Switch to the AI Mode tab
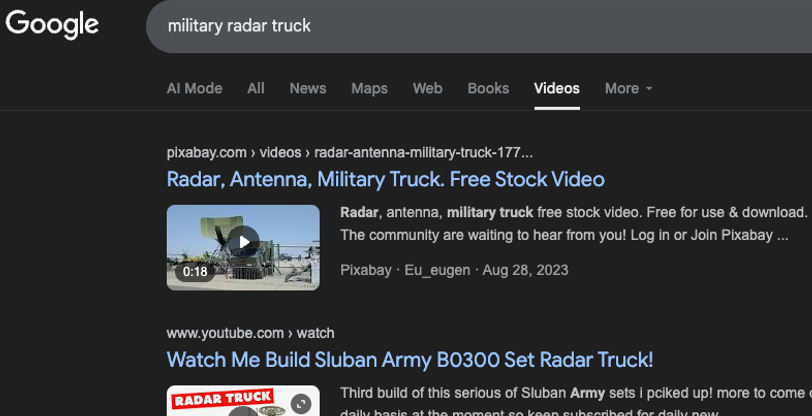Screen dimensions: 812x416 pyautogui.click(x=194, y=89)
